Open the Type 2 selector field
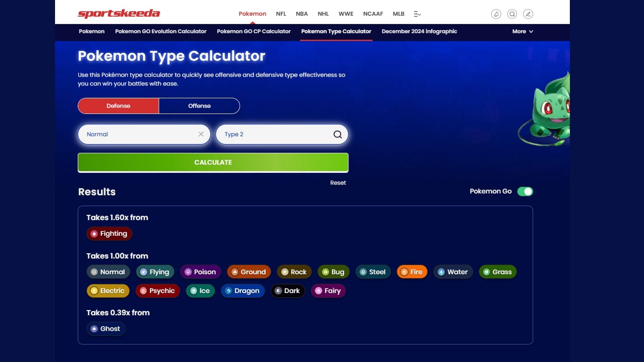Image resolution: width=644 pixels, height=362 pixels. [x=282, y=134]
